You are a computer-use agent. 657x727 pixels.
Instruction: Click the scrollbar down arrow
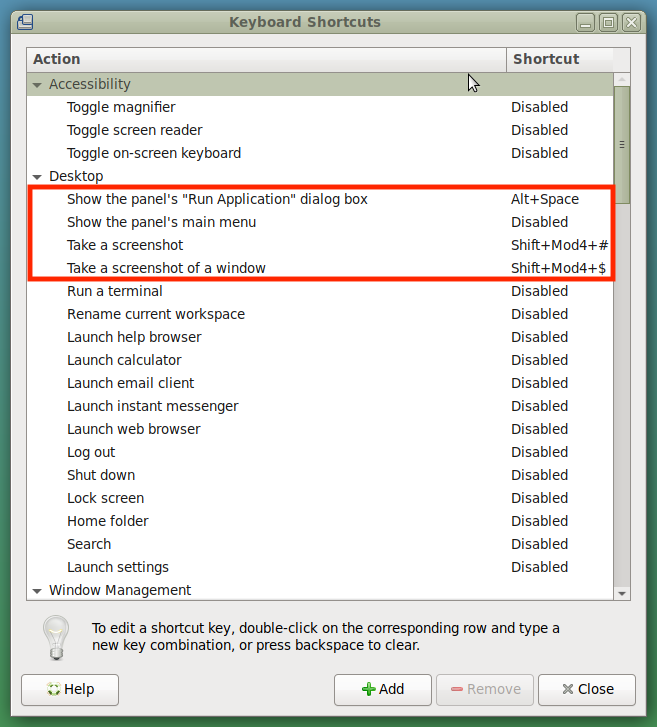(622, 593)
